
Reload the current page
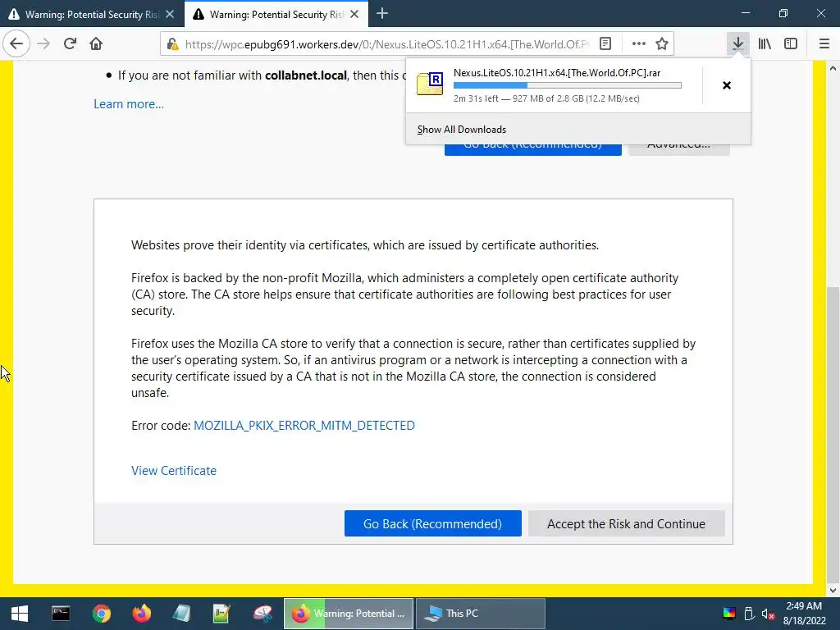click(x=70, y=43)
